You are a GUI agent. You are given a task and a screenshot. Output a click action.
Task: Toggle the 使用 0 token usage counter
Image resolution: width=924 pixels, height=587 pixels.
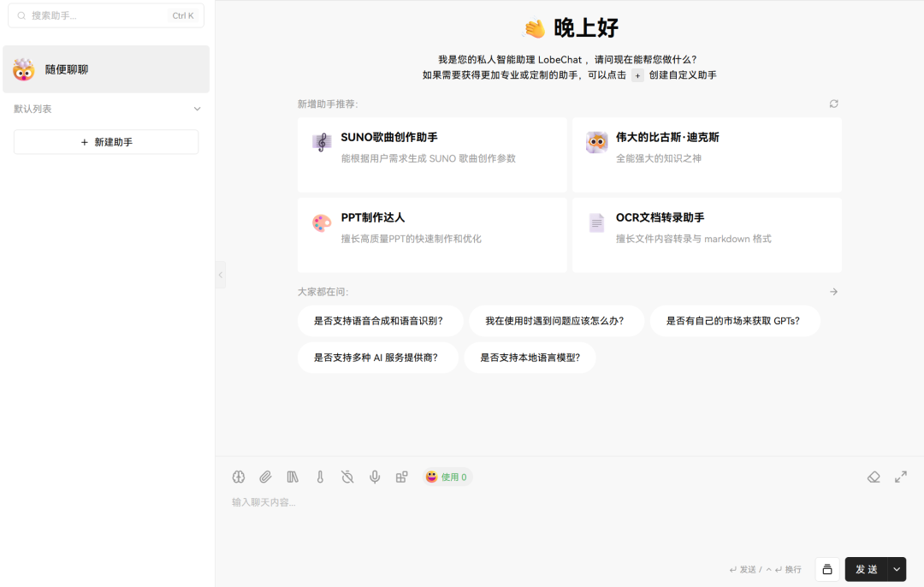[447, 477]
